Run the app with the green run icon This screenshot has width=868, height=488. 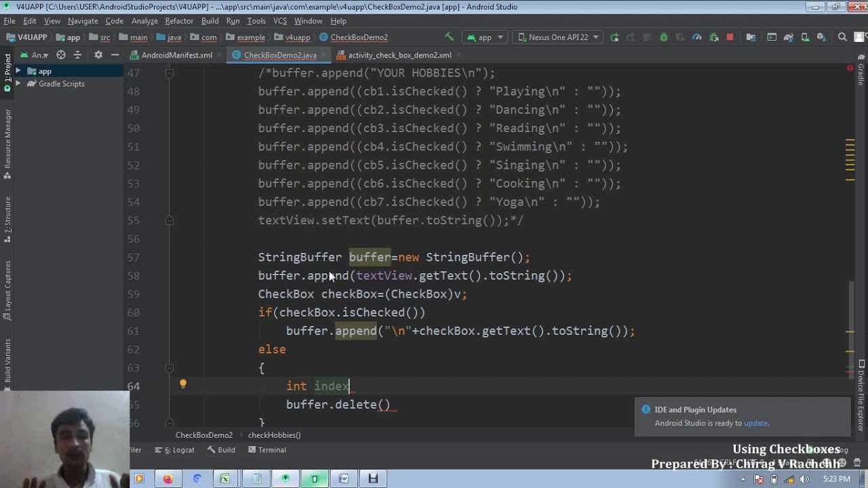[x=614, y=37]
